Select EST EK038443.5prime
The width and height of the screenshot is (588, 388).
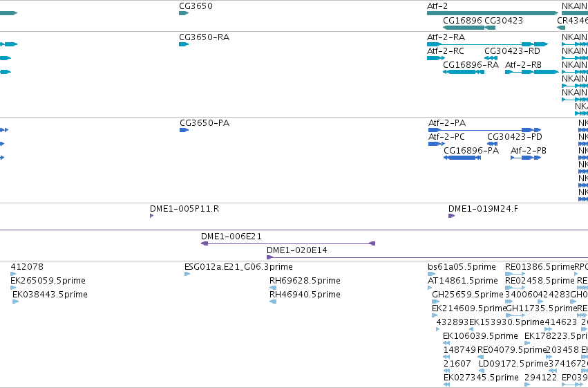coord(15,302)
